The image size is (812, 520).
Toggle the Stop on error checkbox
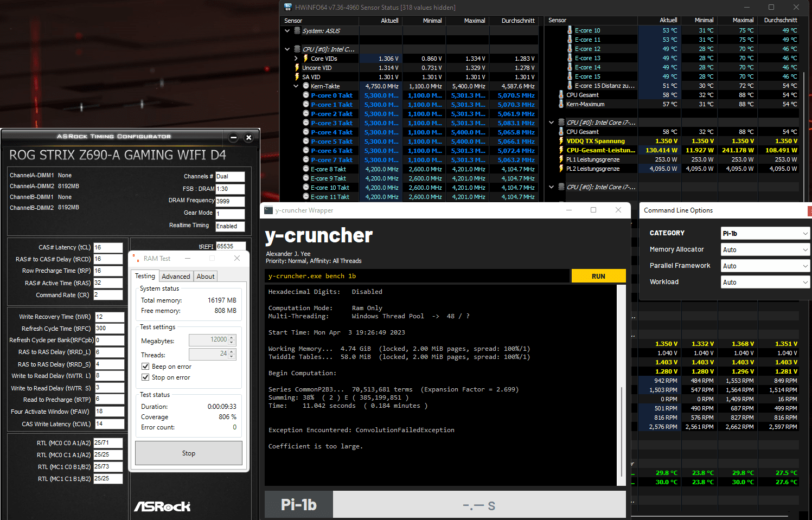point(145,377)
